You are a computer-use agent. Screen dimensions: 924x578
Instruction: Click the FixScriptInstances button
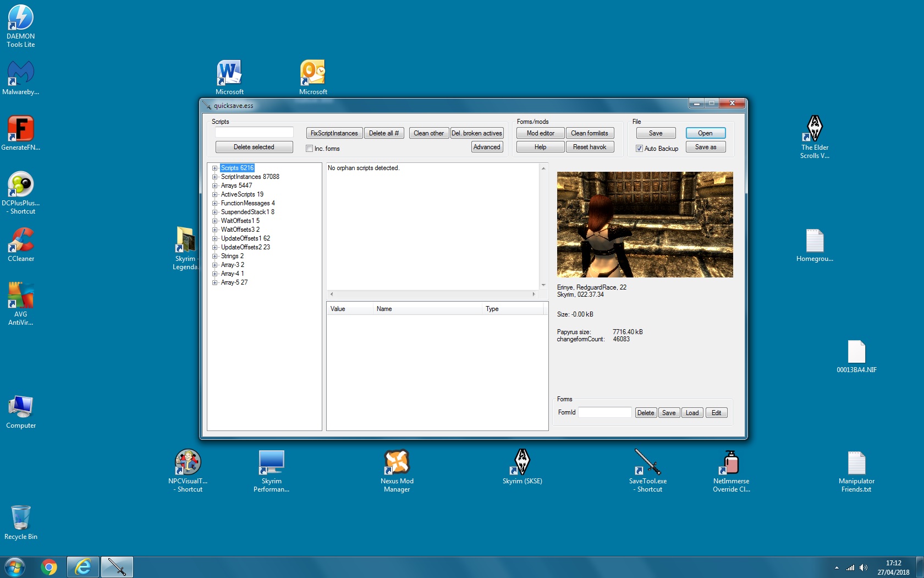[333, 133]
